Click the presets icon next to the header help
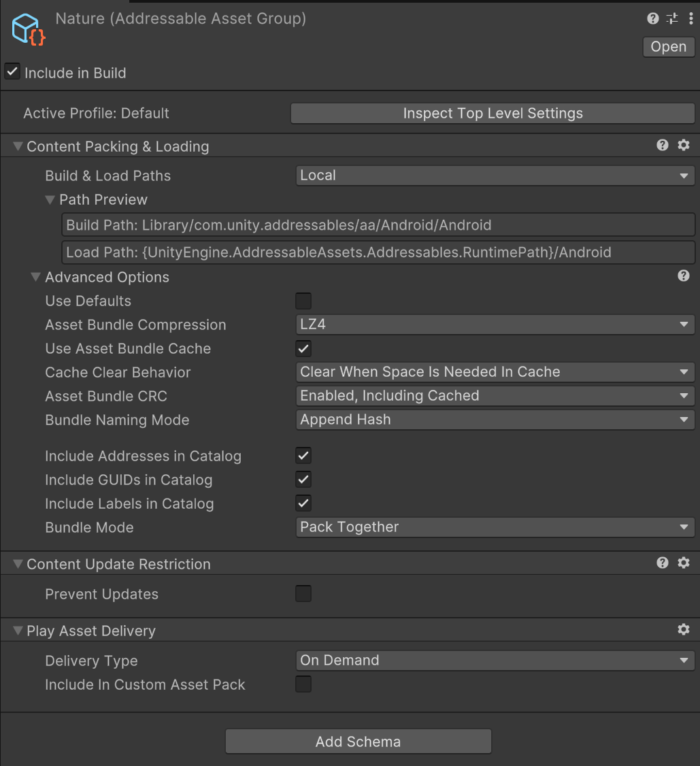 [671, 18]
